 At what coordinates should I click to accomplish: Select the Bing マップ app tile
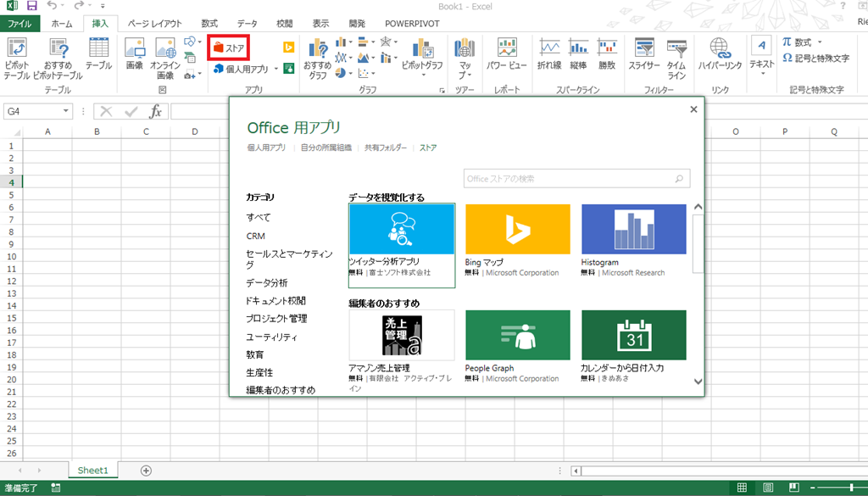518,241
